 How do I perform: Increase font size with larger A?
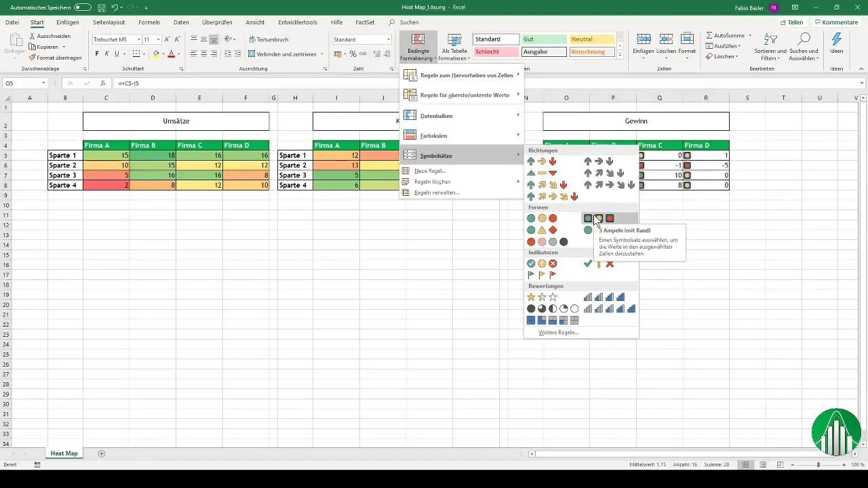click(x=167, y=39)
